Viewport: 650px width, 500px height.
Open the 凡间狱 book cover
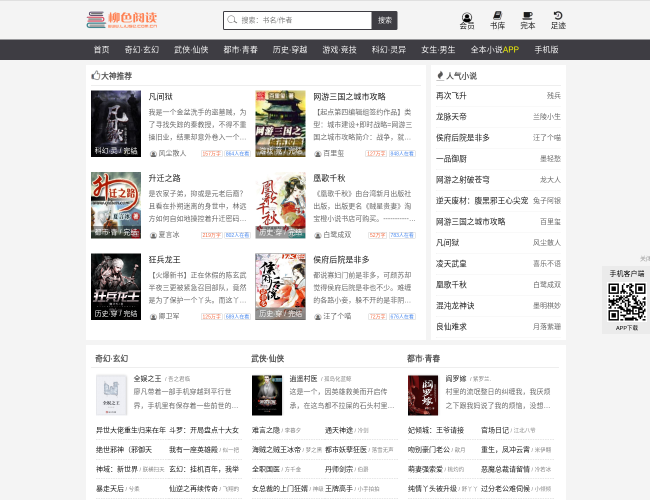(116, 124)
